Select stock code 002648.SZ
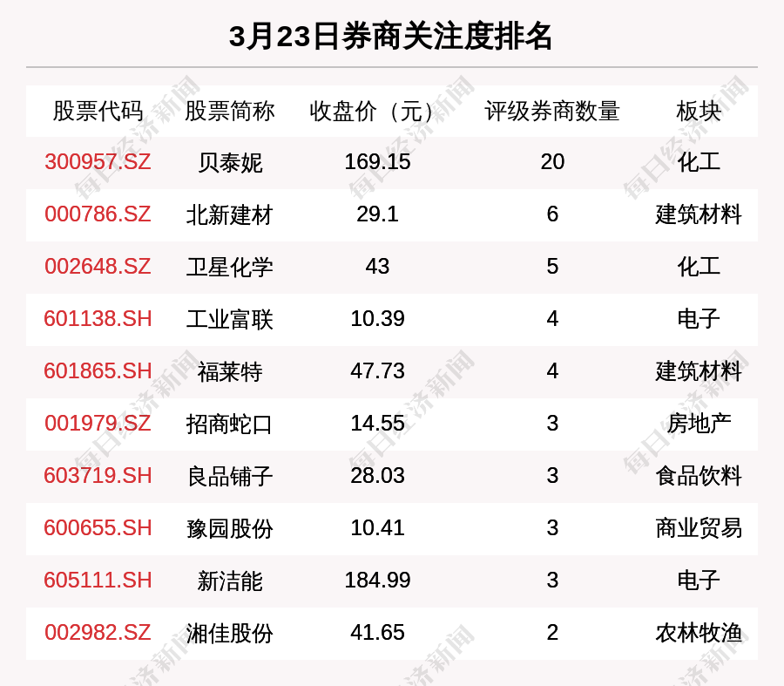784x686 pixels. click(98, 267)
